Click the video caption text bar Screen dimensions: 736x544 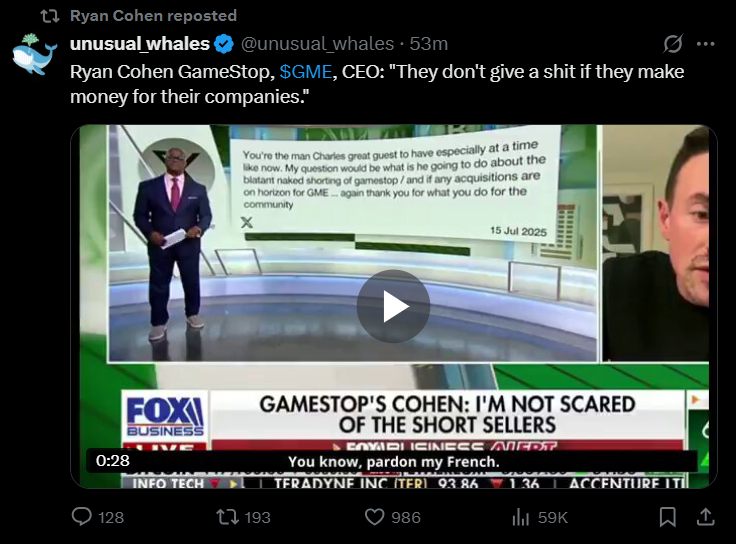tap(393, 461)
